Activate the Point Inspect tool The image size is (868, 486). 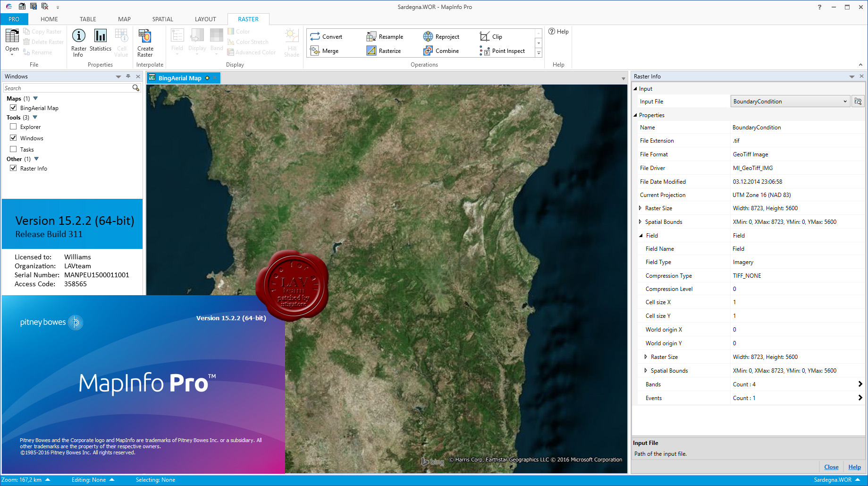click(x=502, y=51)
